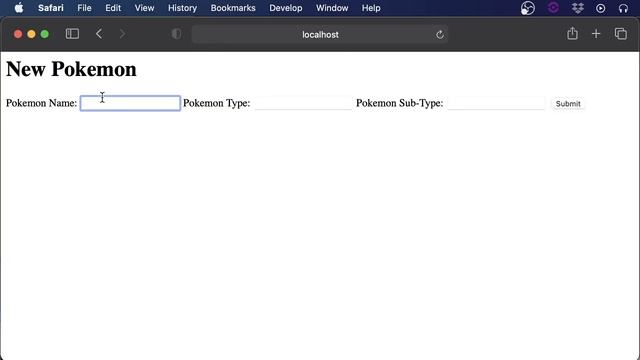Click the headphones menu bar icon
This screenshot has width=640, height=360.
coord(623,8)
